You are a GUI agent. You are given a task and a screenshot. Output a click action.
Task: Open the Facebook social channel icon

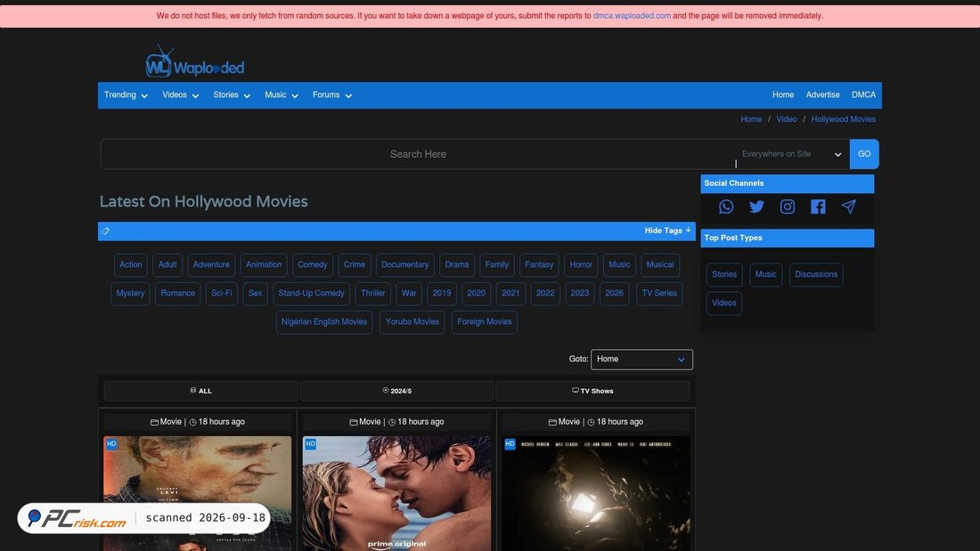coord(818,207)
